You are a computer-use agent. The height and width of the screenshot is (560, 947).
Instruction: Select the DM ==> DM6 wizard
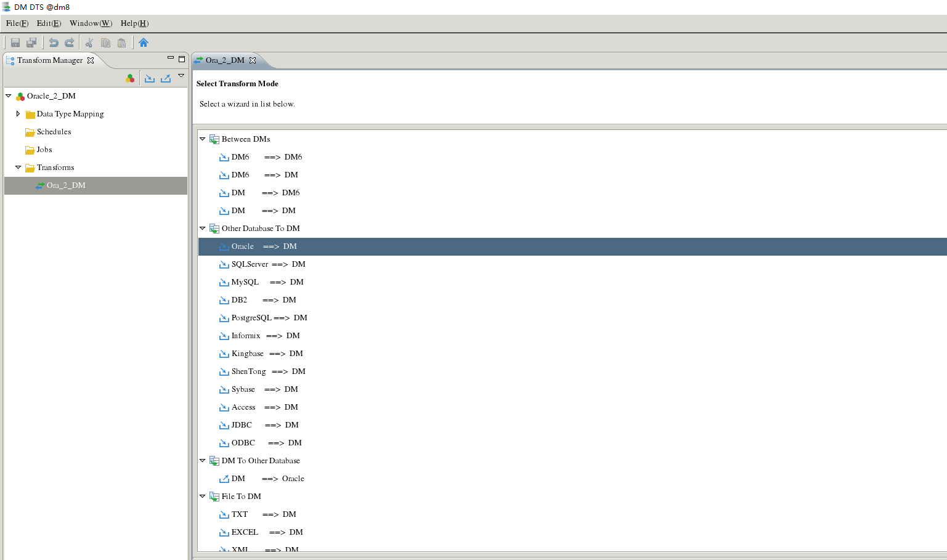tap(266, 193)
